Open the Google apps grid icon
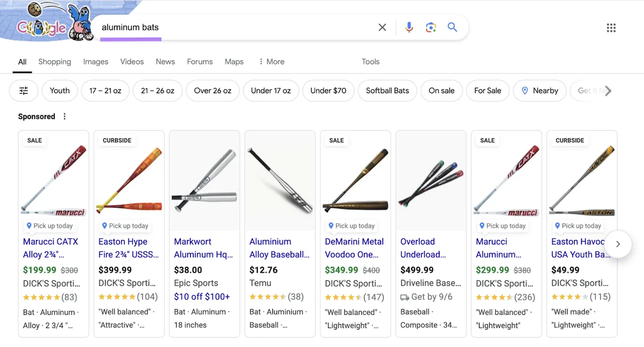 click(x=611, y=28)
